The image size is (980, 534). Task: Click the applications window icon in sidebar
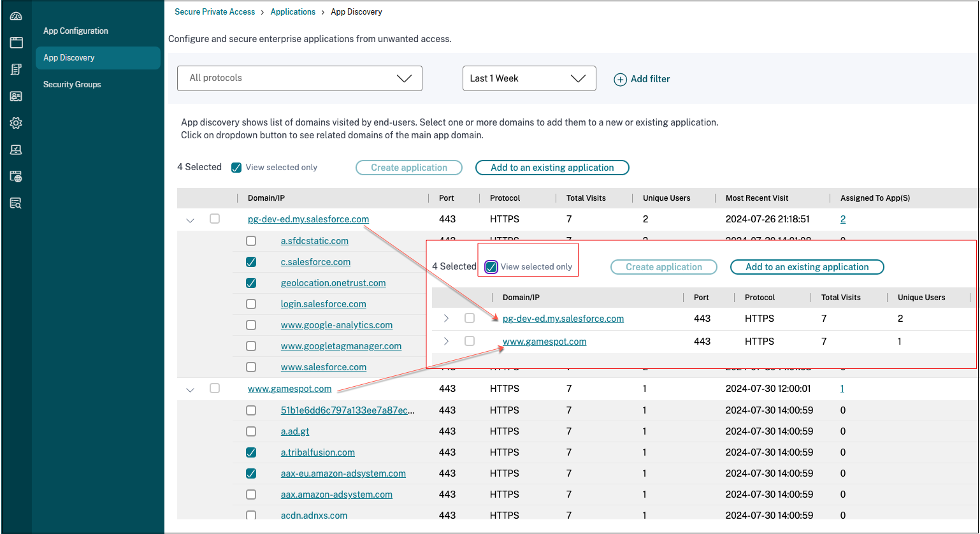(x=16, y=43)
